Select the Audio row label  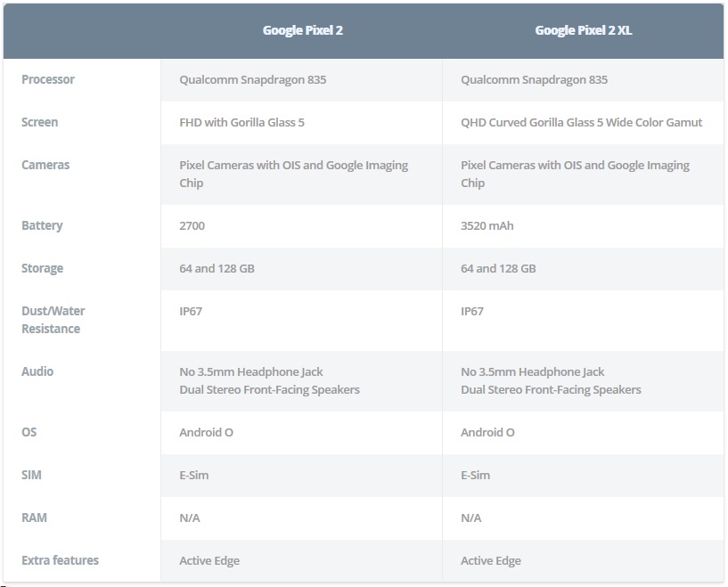click(x=37, y=371)
